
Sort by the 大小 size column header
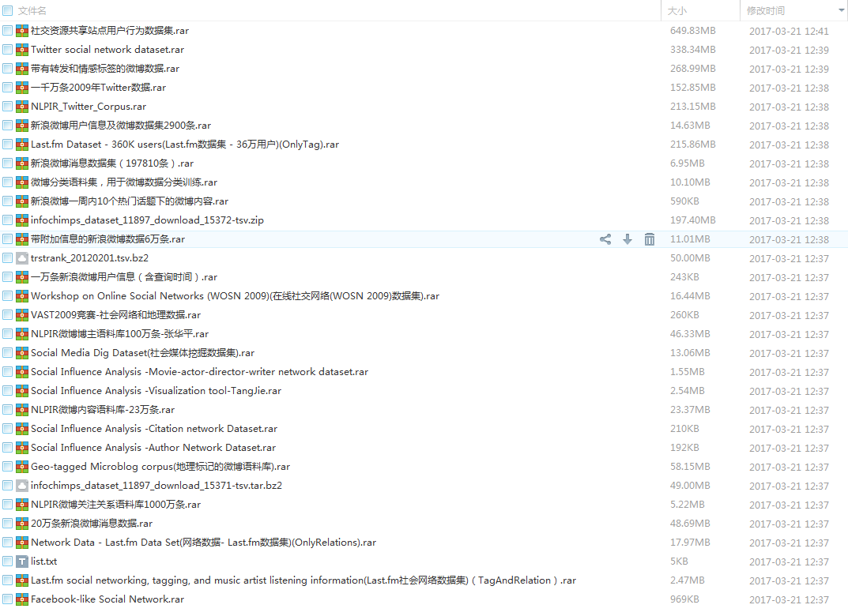677,10
